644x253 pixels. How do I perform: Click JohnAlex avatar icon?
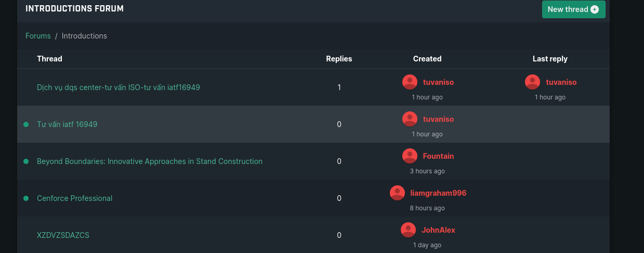click(x=408, y=230)
